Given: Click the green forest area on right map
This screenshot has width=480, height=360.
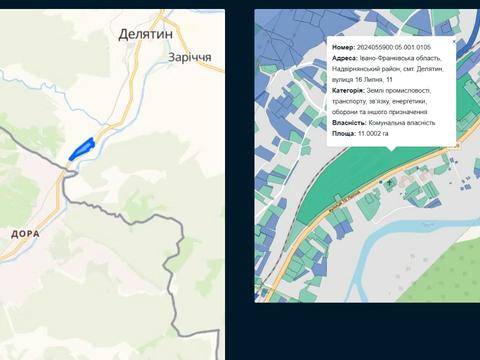Looking at the screenshot, I should tap(447, 273).
